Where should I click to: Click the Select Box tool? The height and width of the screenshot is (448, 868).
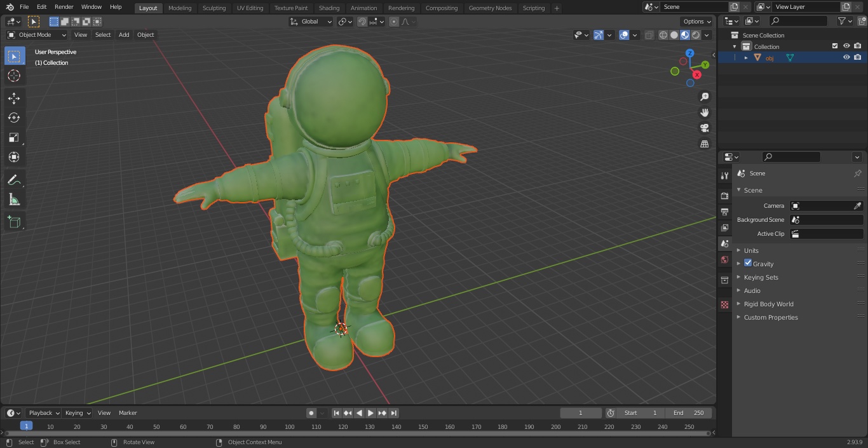[x=14, y=56]
